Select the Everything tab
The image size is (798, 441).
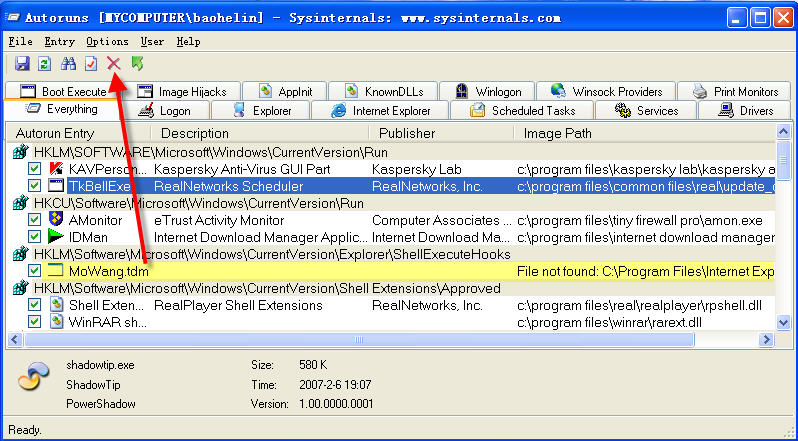(x=62, y=109)
